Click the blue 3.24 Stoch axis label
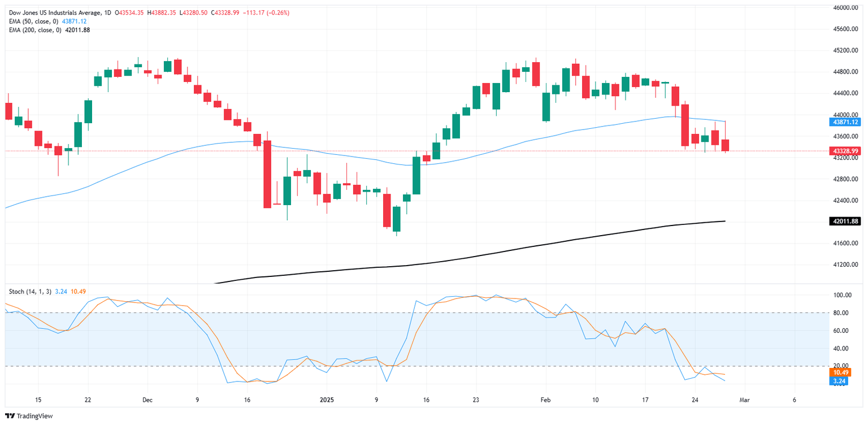The height and width of the screenshot is (425, 868). click(840, 381)
